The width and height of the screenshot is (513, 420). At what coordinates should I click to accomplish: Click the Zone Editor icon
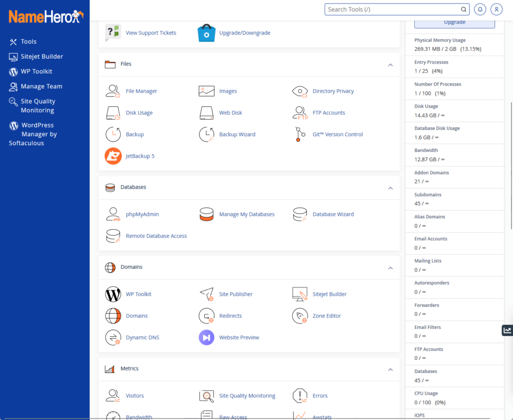pos(300,316)
